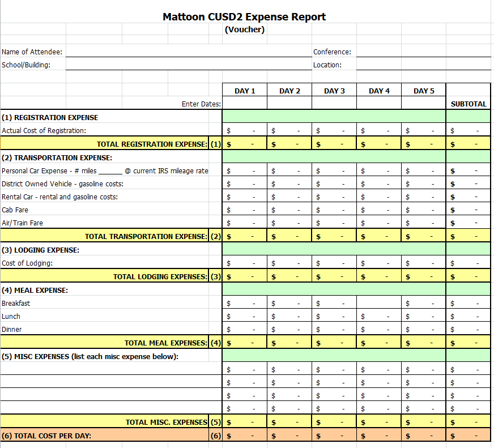Click the date cell under DAY 1
Image resolution: width=494 pixels, height=448 pixels.
point(245,104)
